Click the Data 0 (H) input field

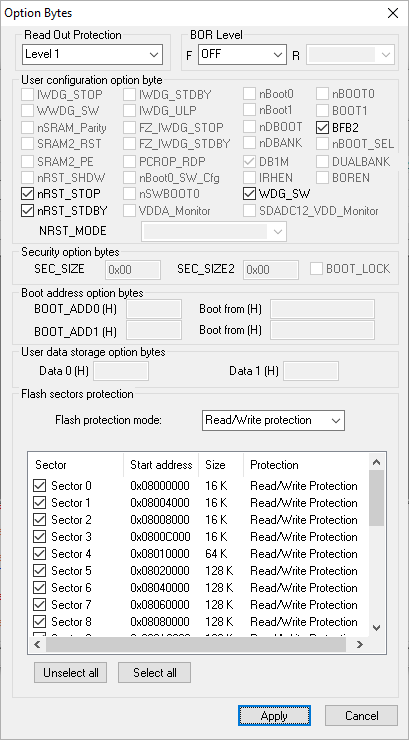pos(121,371)
